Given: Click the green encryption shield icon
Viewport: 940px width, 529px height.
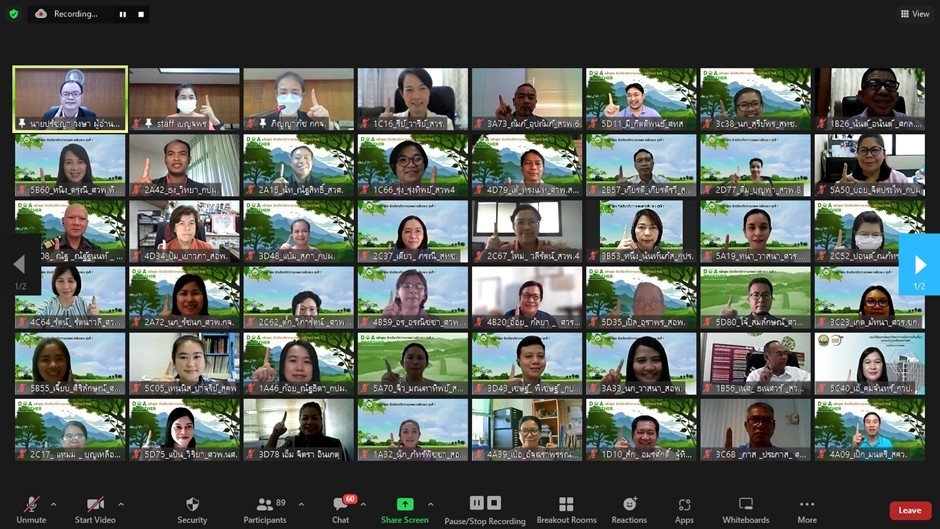Looking at the screenshot, I should tap(14, 14).
